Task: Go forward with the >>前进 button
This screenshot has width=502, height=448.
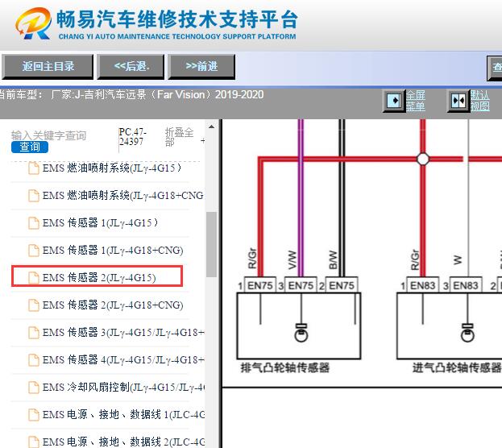Action: pyautogui.click(x=201, y=67)
